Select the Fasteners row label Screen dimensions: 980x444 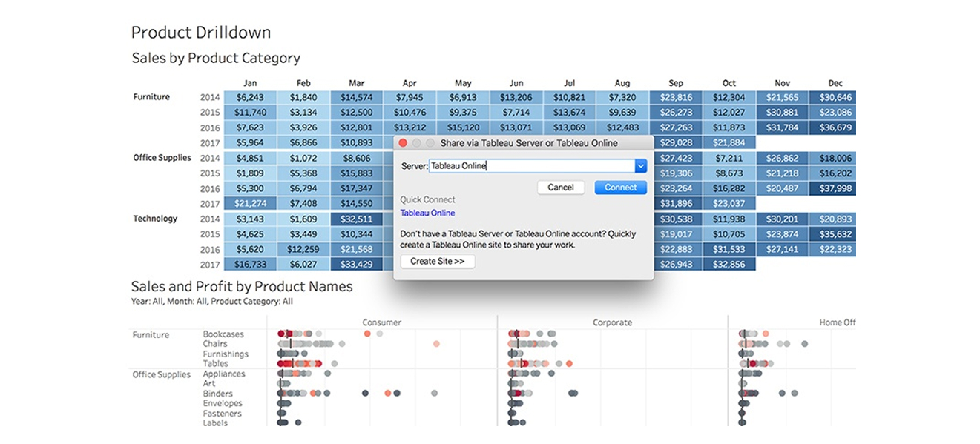pyautogui.click(x=222, y=414)
